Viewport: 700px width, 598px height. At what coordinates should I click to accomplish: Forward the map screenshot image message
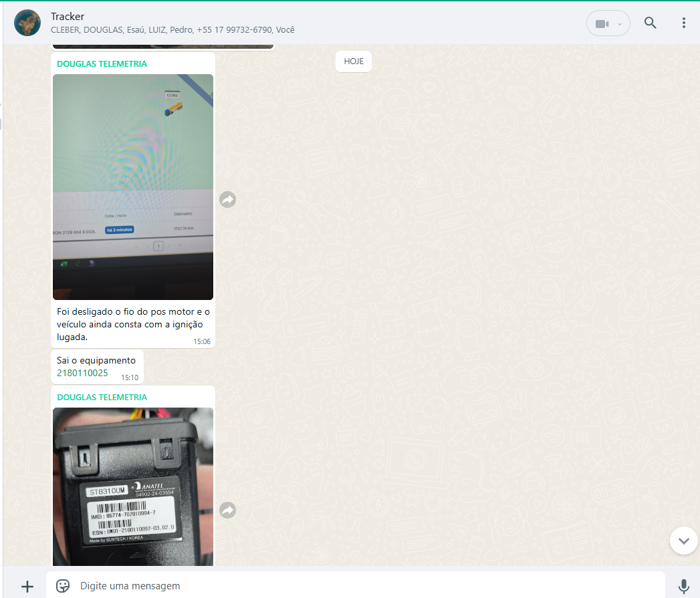click(x=228, y=199)
